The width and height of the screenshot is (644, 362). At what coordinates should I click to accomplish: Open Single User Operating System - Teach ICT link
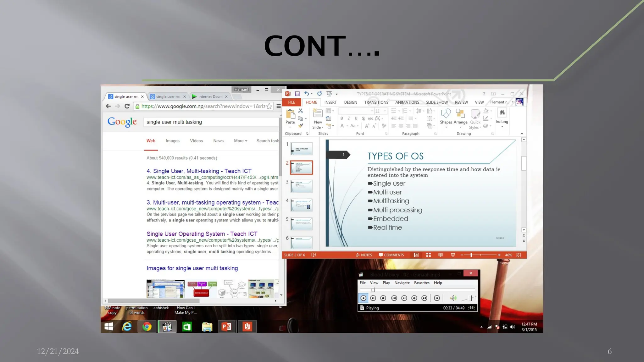pos(202,234)
